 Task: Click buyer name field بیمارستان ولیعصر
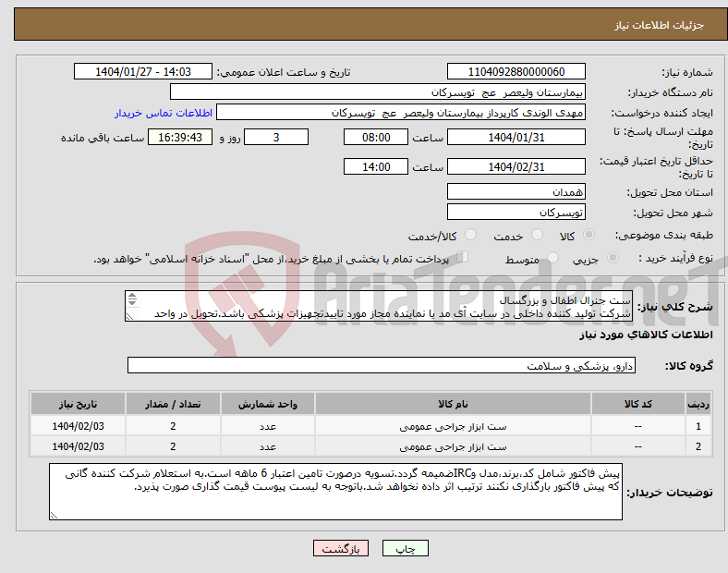(378, 91)
